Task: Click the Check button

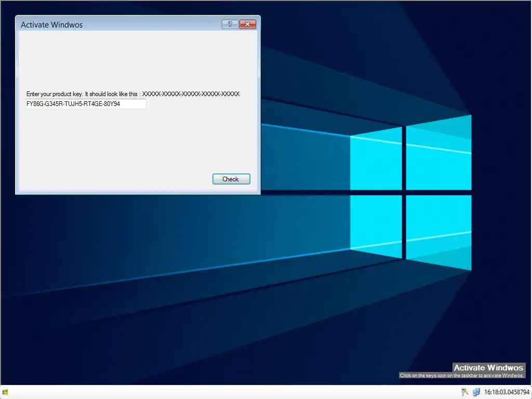Action: pos(231,179)
